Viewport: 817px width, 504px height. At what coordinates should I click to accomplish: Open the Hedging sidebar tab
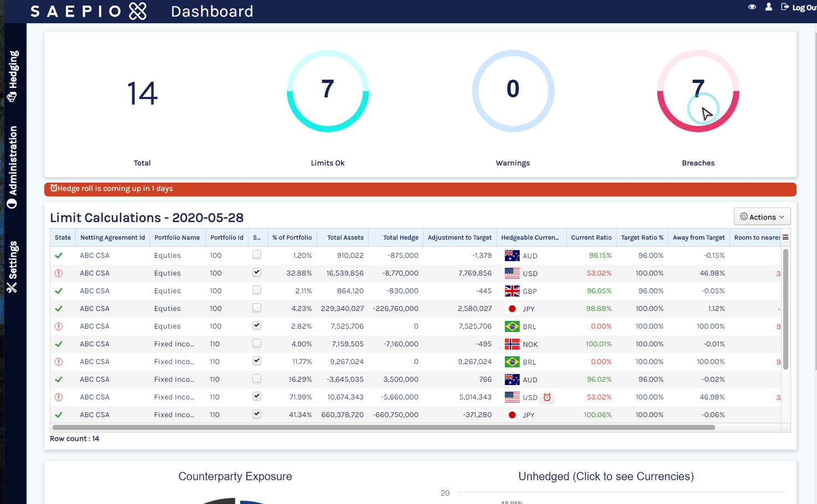13,76
